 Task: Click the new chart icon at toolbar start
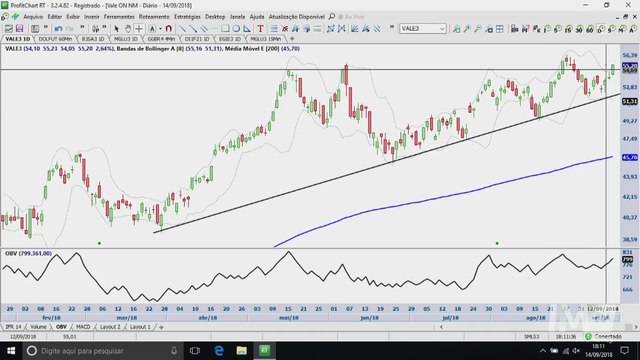8,29
